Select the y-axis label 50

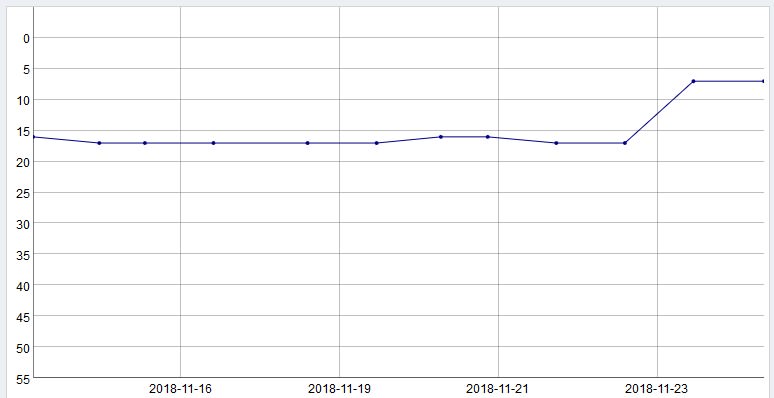(24, 348)
